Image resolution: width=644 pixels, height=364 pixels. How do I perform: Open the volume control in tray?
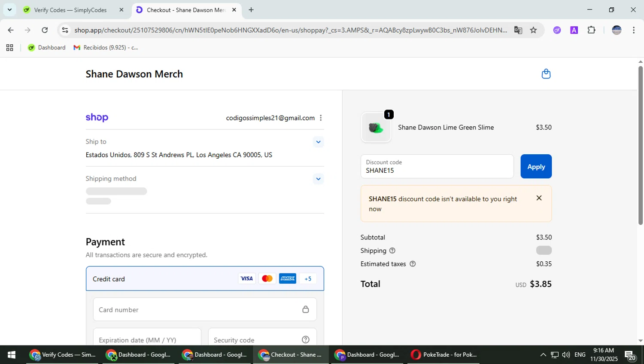pos(566,355)
